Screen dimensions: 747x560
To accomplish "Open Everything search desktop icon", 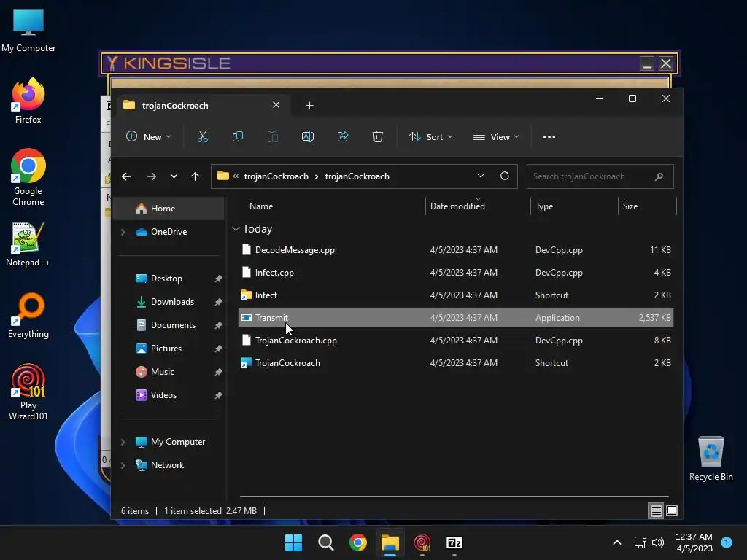I will coord(28,315).
